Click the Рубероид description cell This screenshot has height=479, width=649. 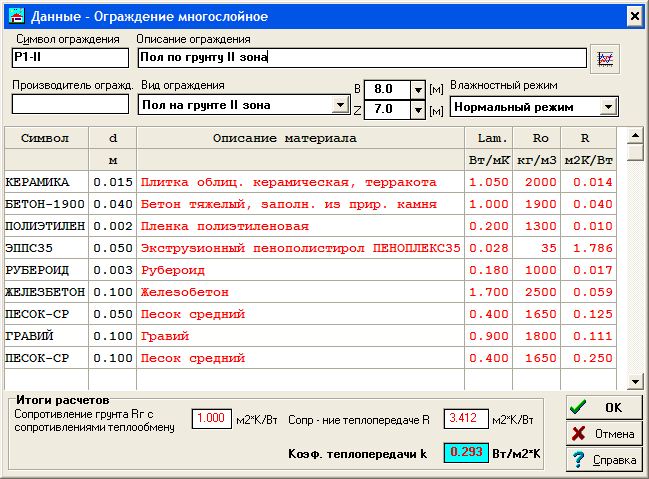(x=300, y=270)
